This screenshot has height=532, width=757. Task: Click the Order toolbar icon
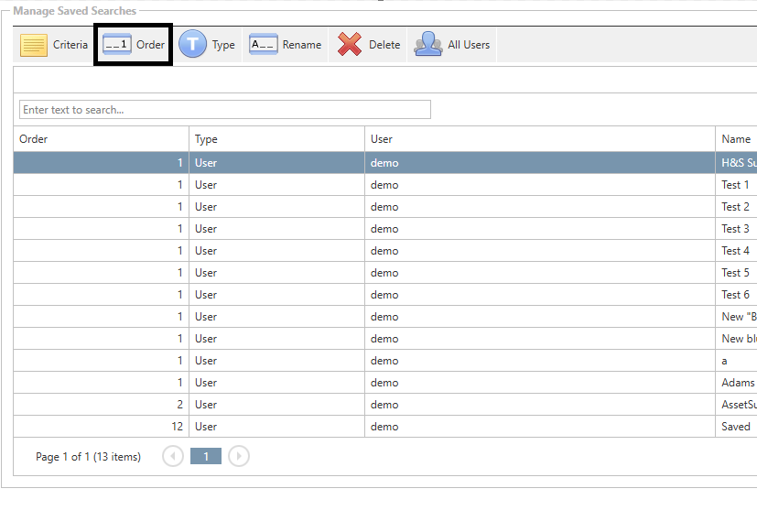click(117, 45)
